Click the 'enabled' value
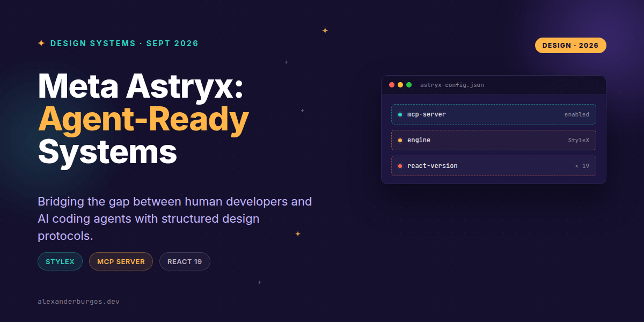Viewport: 644px width, 322px height. (577, 114)
